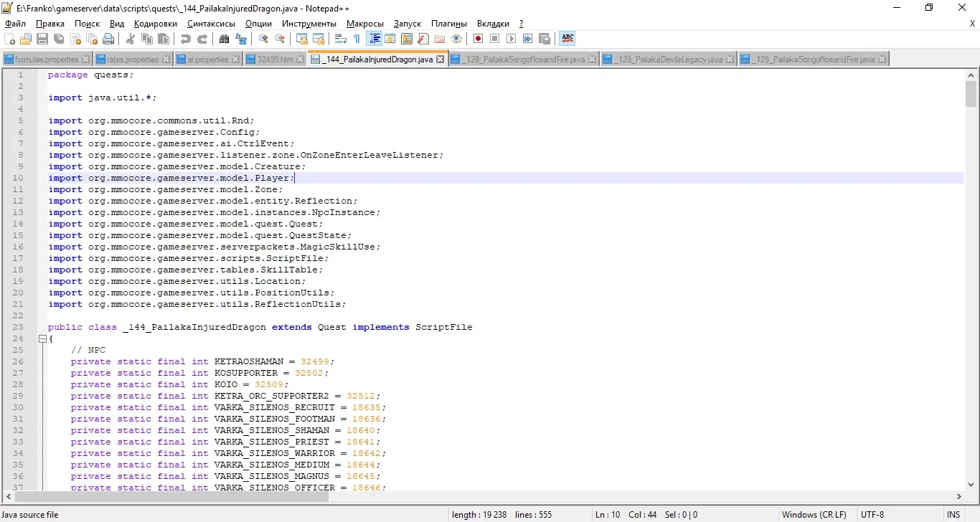Toggle file monitoring eye icon
This screenshot has width=980, height=522.
pyautogui.click(x=456, y=39)
